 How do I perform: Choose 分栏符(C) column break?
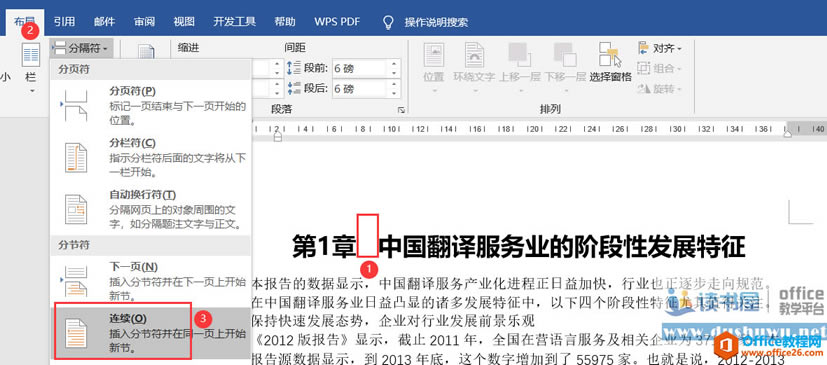tap(150, 157)
